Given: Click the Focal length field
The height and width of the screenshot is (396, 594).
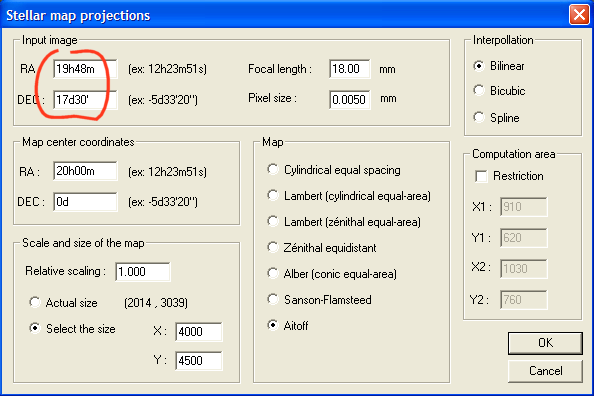Looking at the screenshot, I should click(x=350, y=69).
